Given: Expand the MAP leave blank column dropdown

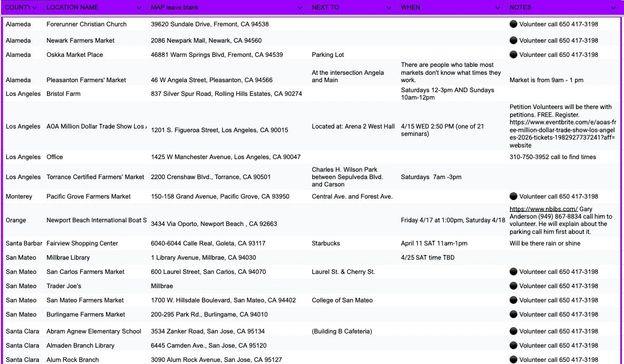Looking at the screenshot, I should click(x=300, y=8).
